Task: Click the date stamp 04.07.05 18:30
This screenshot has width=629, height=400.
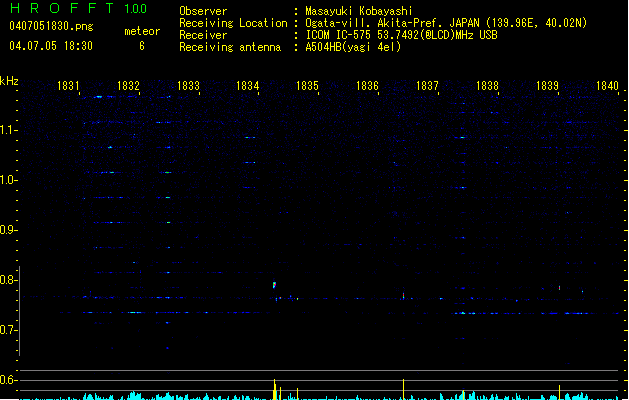Action: (x=51, y=46)
